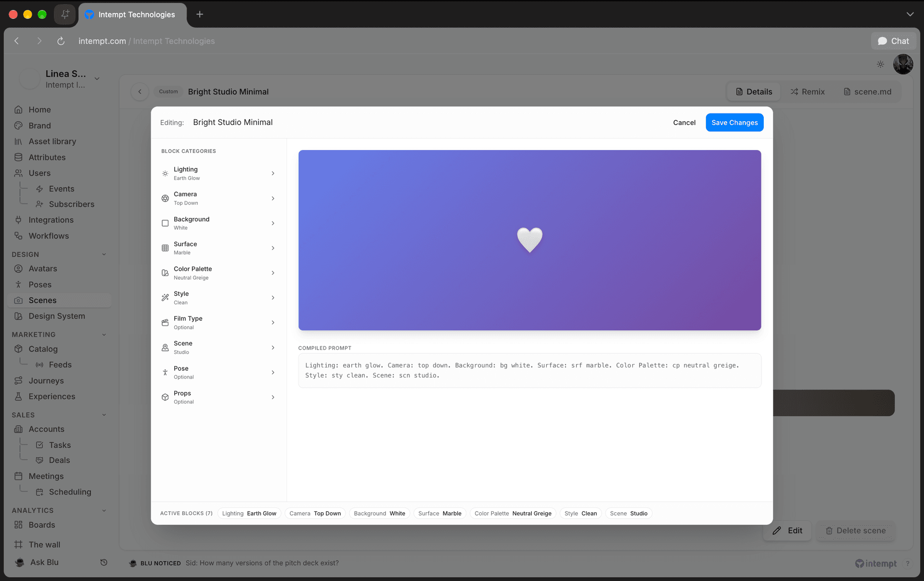Click the Background square icon
This screenshot has height=581, width=924.
pyautogui.click(x=165, y=223)
